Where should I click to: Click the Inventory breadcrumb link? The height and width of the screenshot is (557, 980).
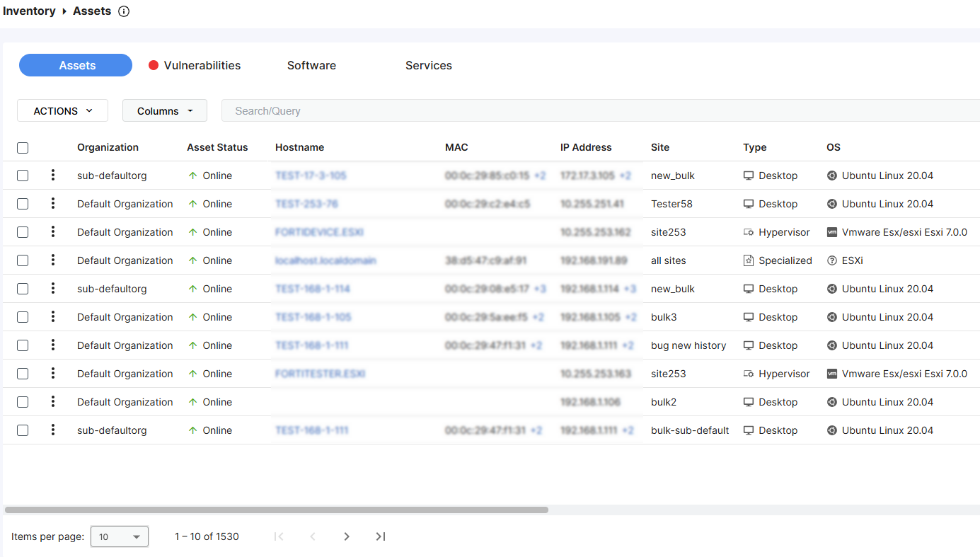click(29, 11)
